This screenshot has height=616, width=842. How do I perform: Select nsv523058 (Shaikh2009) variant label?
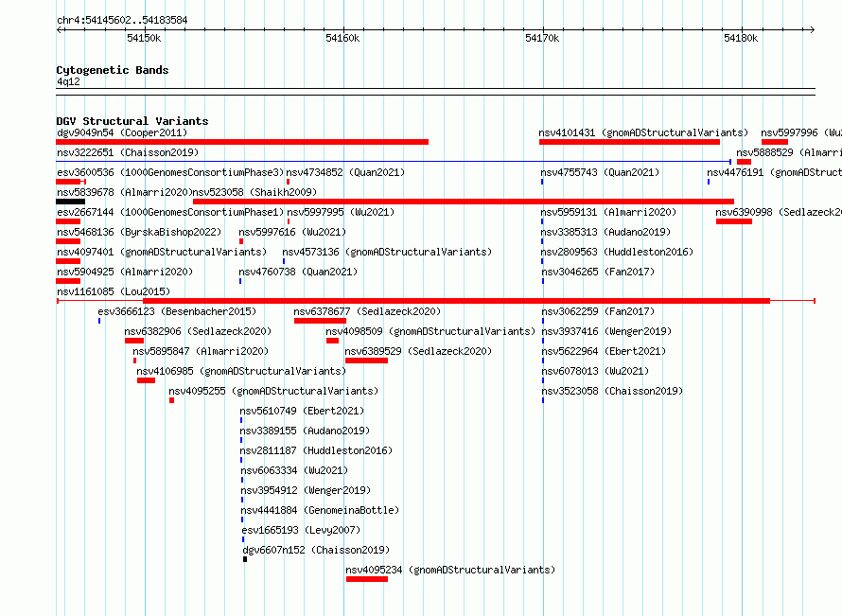[254, 192]
